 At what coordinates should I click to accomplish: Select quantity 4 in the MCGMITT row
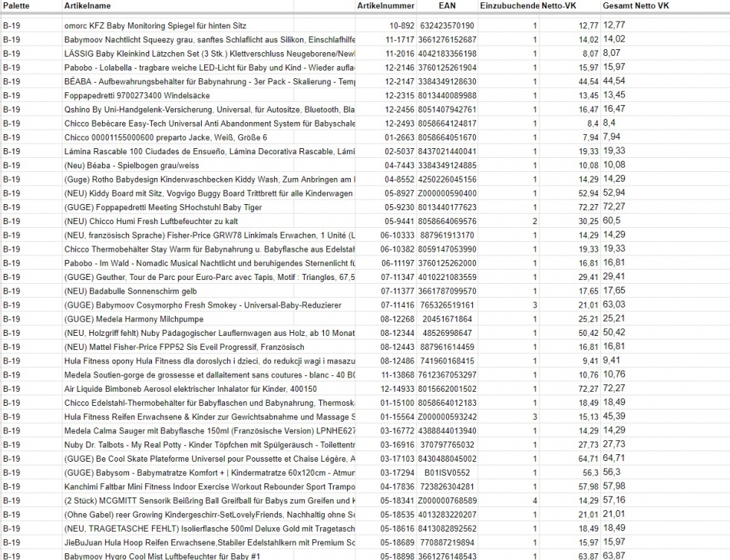coord(535,500)
